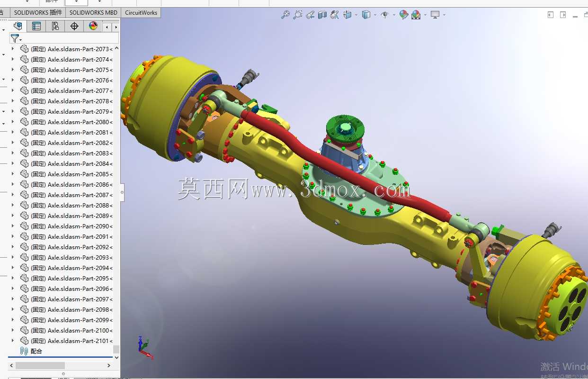Viewport: 588px width, 379px height.
Task: Expand Axle.sldasm-Part-2095 tree node
Action: click(13, 278)
